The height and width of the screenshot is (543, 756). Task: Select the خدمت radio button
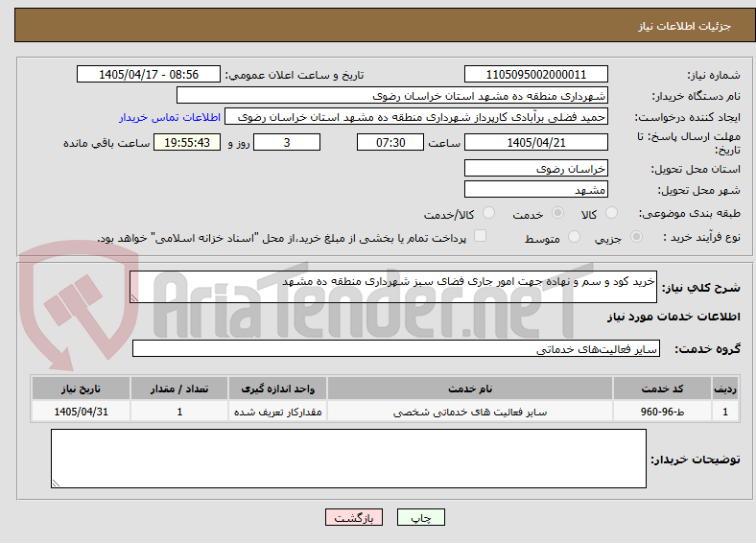click(557, 213)
